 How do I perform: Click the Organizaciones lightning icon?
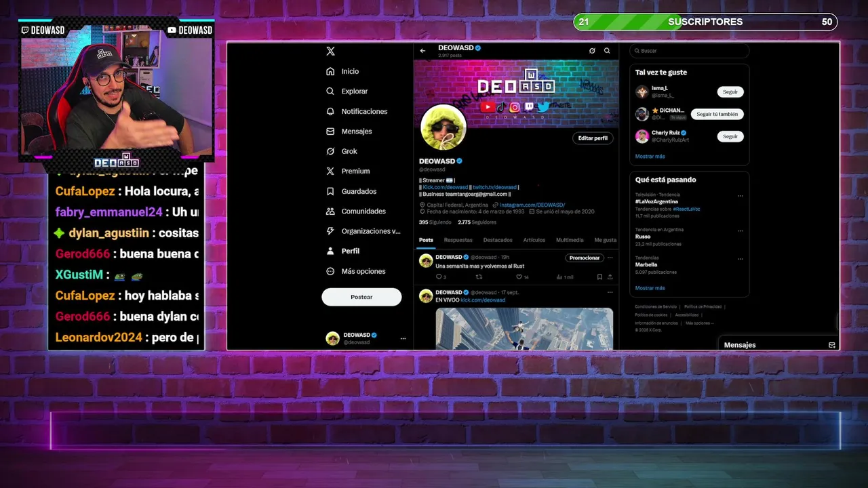click(x=330, y=231)
